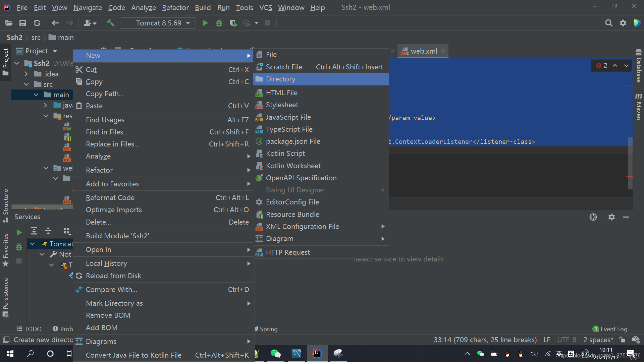Click the Debug button in toolbar
This screenshot has height=362, width=644.
[219, 23]
